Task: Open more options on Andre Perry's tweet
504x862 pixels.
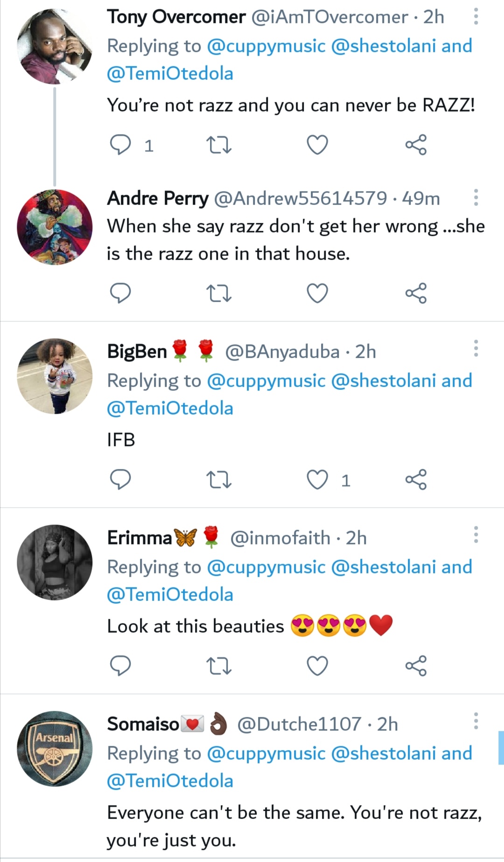Action: point(476,198)
